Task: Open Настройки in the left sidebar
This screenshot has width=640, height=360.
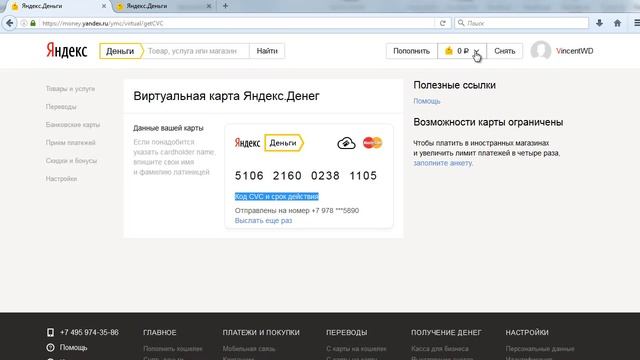Action: [x=61, y=178]
